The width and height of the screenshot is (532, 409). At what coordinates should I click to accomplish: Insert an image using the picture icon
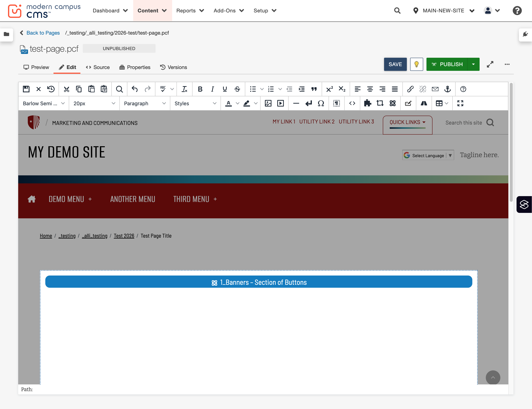pyautogui.click(x=268, y=103)
